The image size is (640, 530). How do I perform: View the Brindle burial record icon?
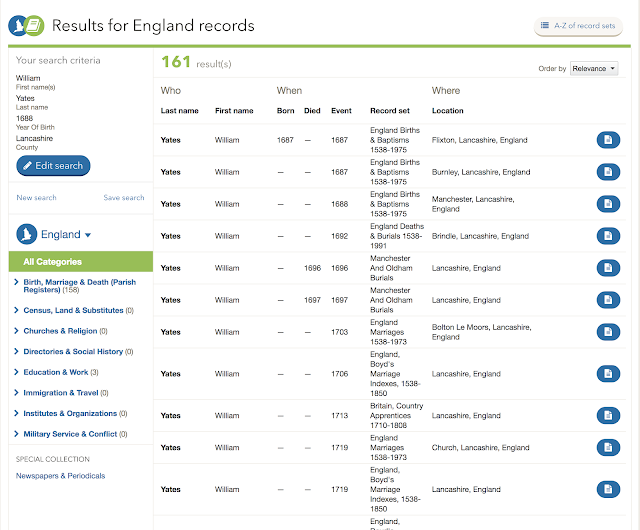tap(608, 236)
